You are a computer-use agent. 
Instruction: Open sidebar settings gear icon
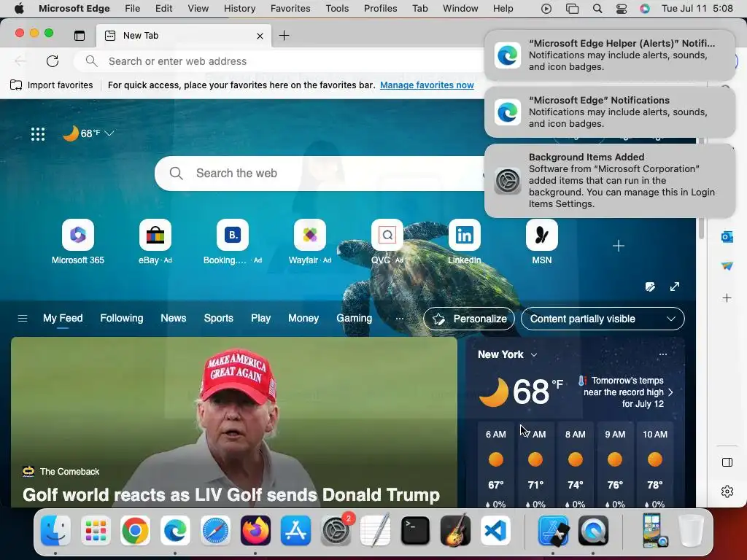tap(727, 491)
